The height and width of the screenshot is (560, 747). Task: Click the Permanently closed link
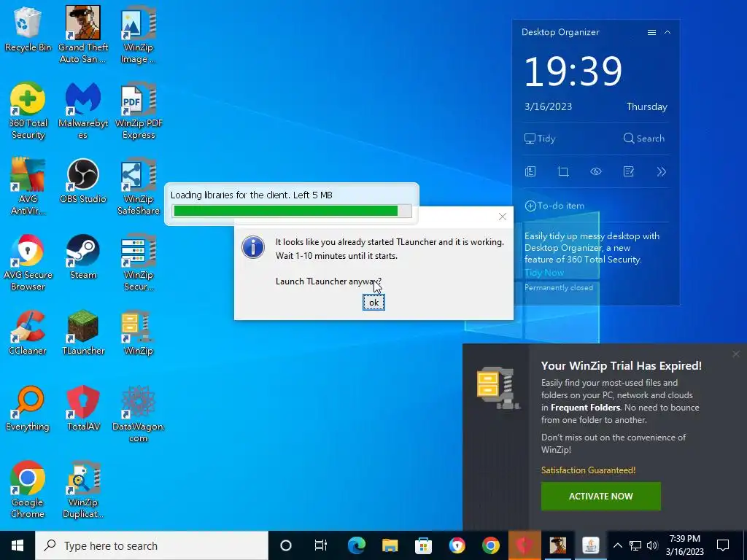point(559,287)
